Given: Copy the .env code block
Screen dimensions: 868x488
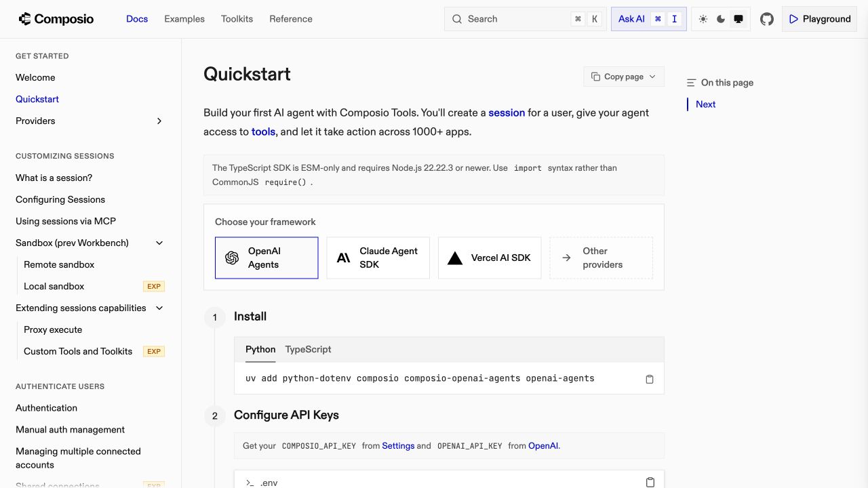Looking at the screenshot, I should click(650, 482).
